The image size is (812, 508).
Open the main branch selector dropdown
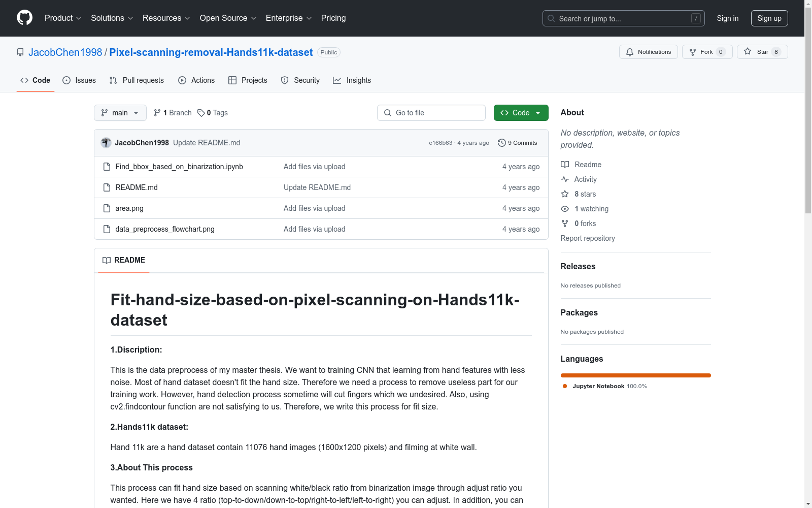point(120,113)
